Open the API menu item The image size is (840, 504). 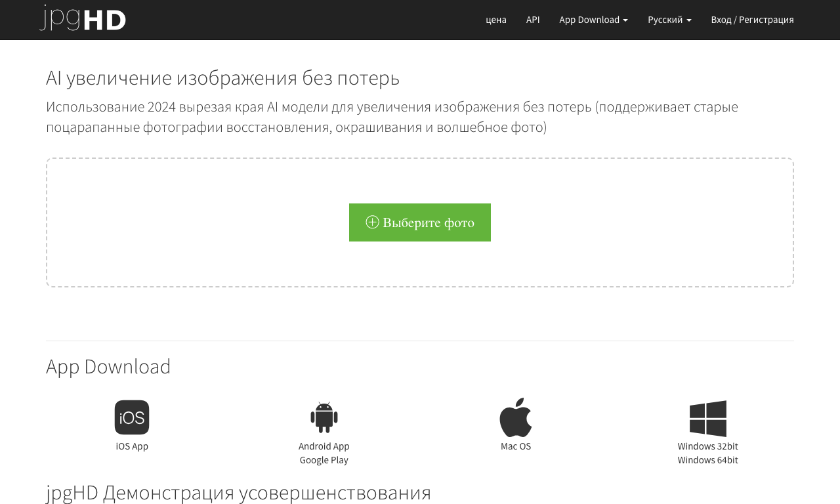(x=533, y=20)
